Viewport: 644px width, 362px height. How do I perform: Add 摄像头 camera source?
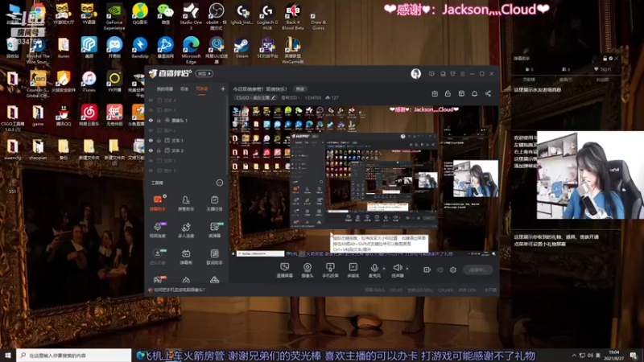click(x=308, y=270)
